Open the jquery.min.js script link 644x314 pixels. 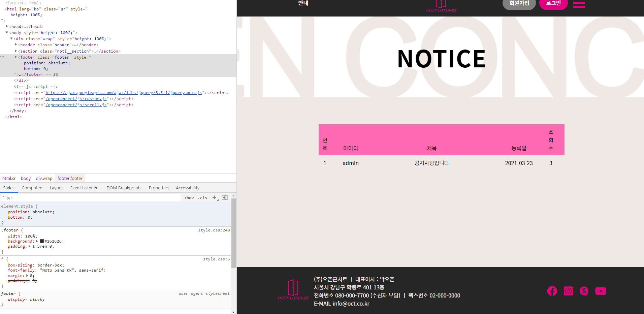coord(124,93)
